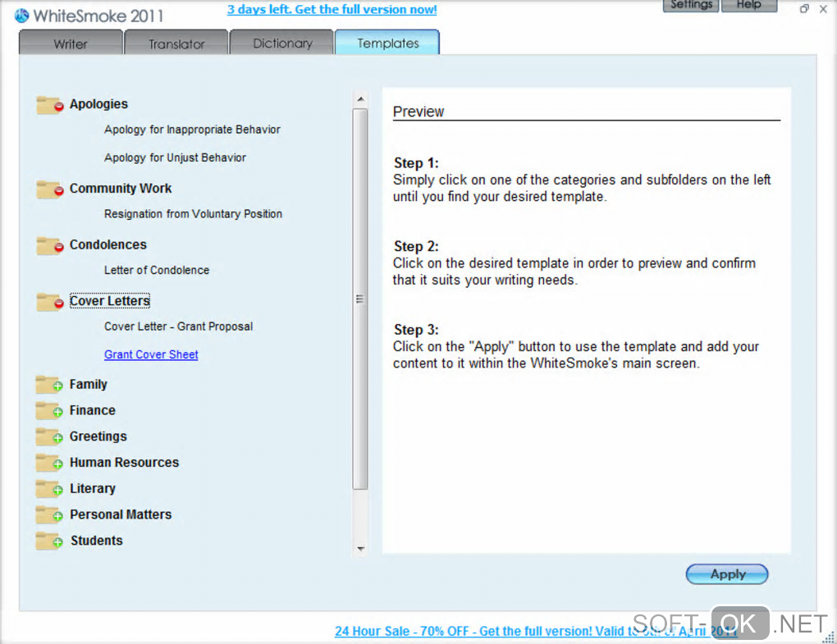Viewport: 837px width, 644px height.
Task: Expand the Greetings folder icon
Action: tap(49, 437)
